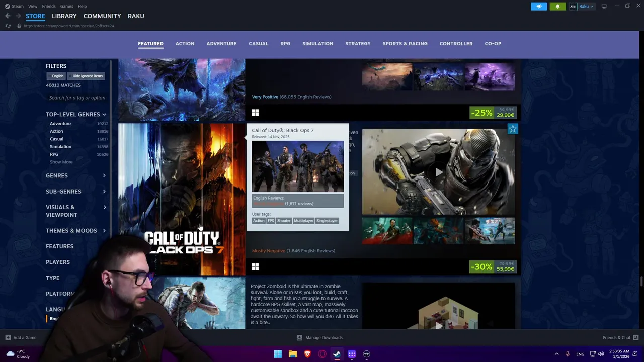The width and height of the screenshot is (644, 362).
Task: Select the Multiplayer user tag
Action: pyautogui.click(x=303, y=221)
